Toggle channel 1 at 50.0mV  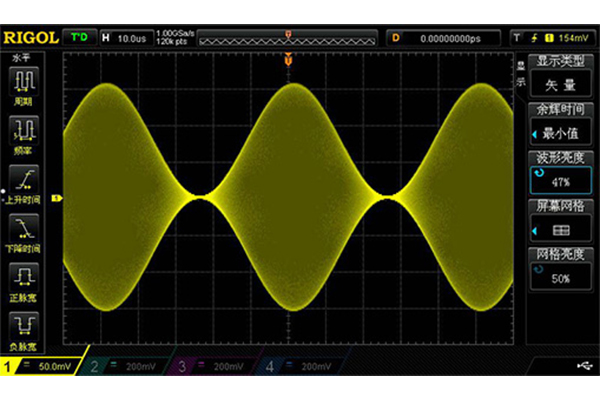tap(38, 369)
